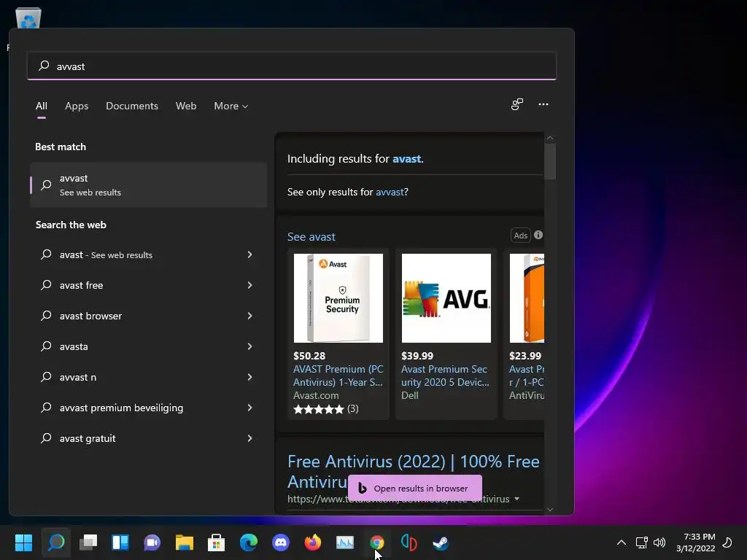Viewport: 747px width, 560px height.
Task: Launch Firefox from the taskbar
Action: (x=312, y=542)
